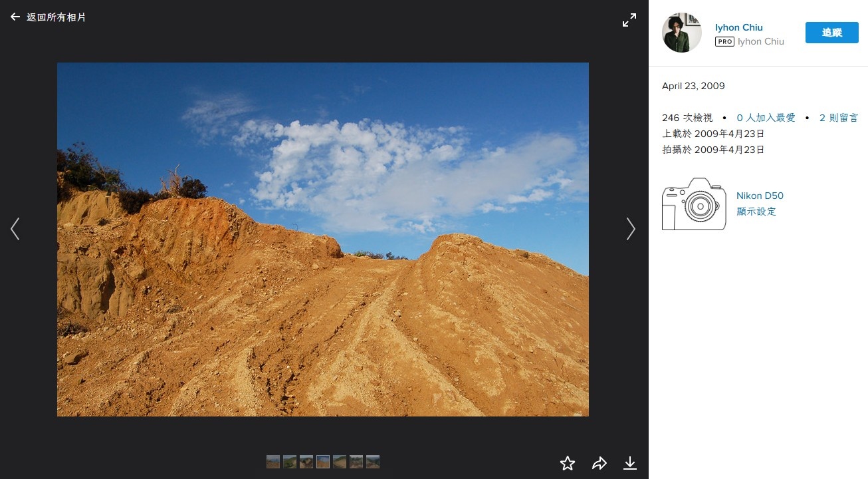Download the photo using download icon
The image size is (868, 479).
click(x=630, y=463)
